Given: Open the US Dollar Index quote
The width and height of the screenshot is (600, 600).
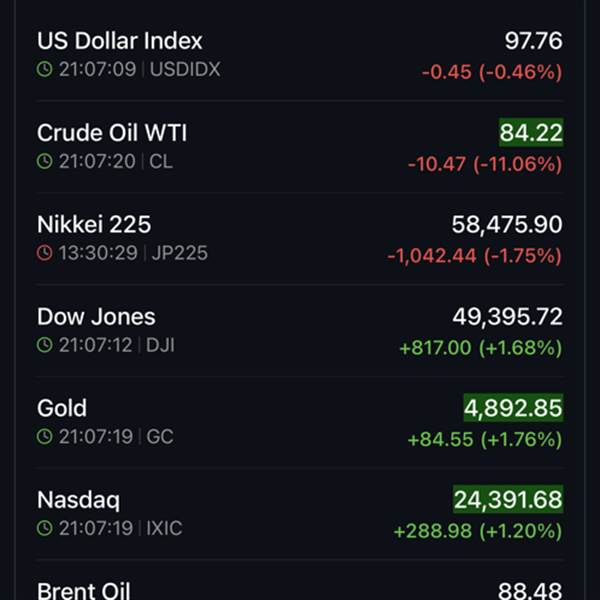Looking at the screenshot, I should (x=119, y=41).
